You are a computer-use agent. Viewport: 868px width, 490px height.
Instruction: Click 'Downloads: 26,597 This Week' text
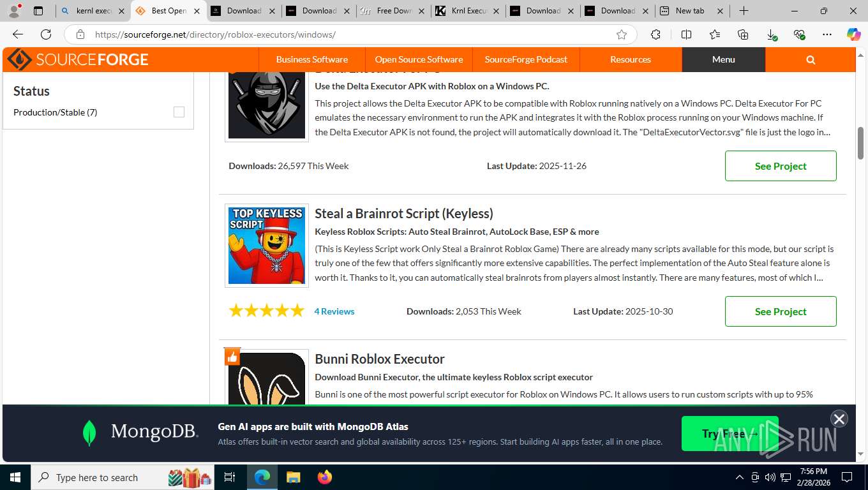[288, 166]
